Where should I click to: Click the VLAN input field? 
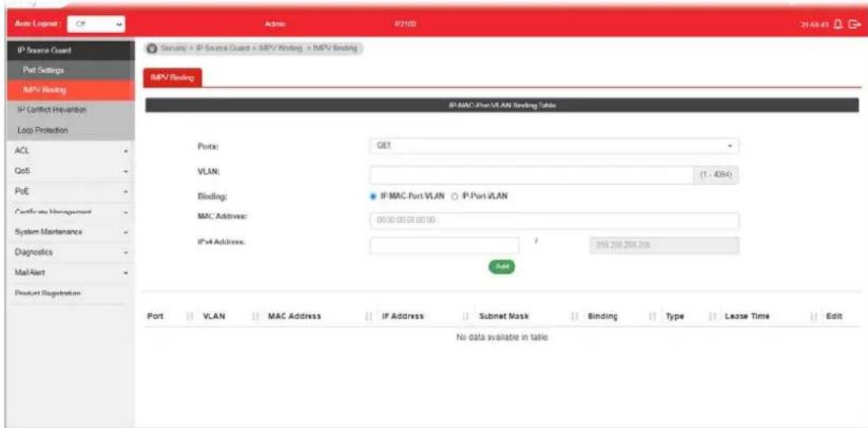tap(531, 175)
